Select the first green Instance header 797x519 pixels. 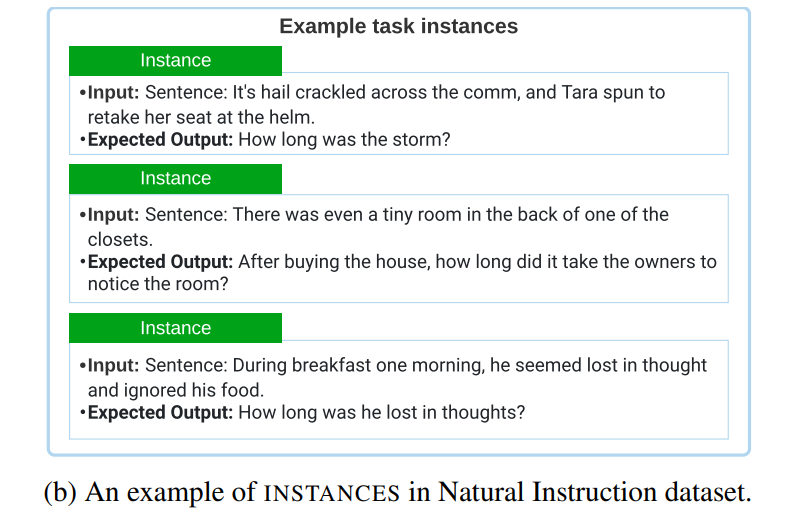[x=175, y=60]
